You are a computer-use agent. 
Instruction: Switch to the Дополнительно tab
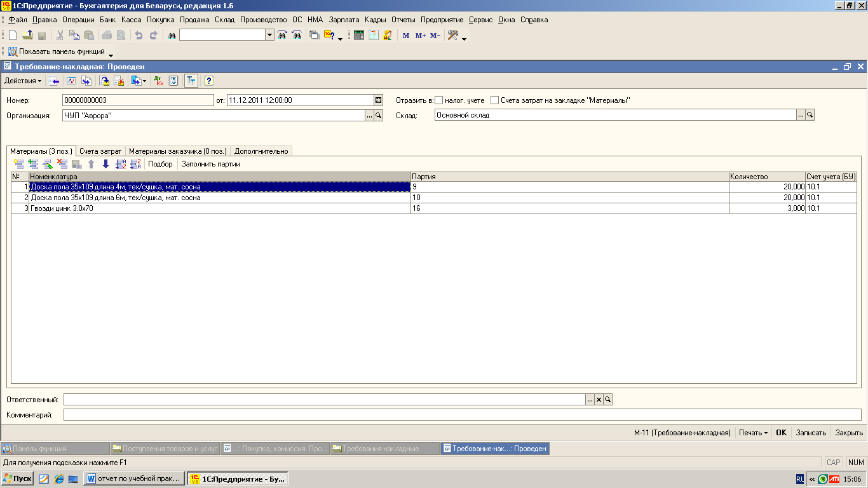tap(261, 151)
